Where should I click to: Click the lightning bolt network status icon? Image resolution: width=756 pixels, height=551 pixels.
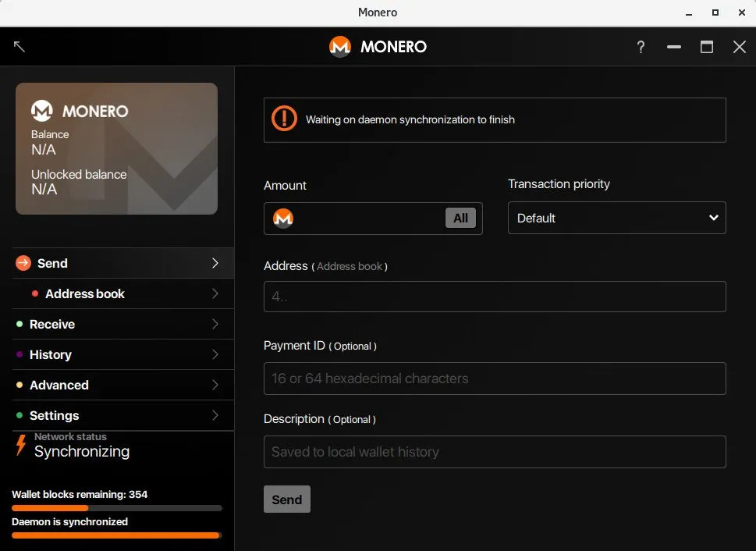[21, 445]
